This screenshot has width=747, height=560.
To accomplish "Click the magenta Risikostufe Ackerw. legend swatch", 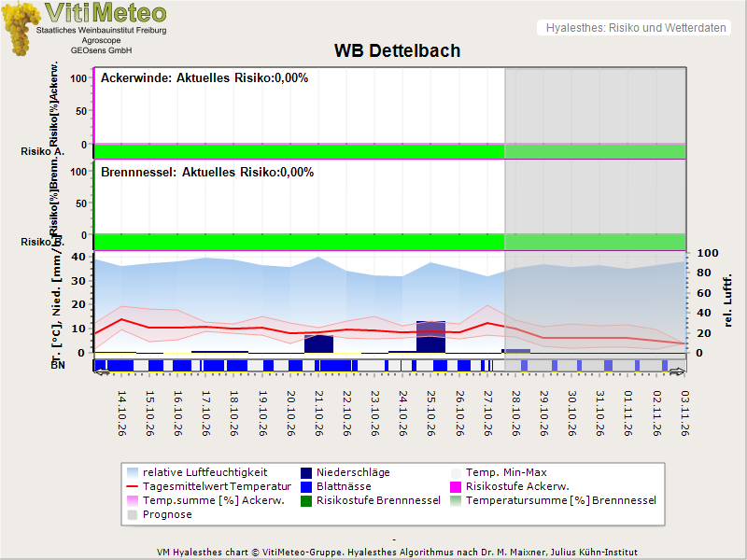I will coord(456,486).
